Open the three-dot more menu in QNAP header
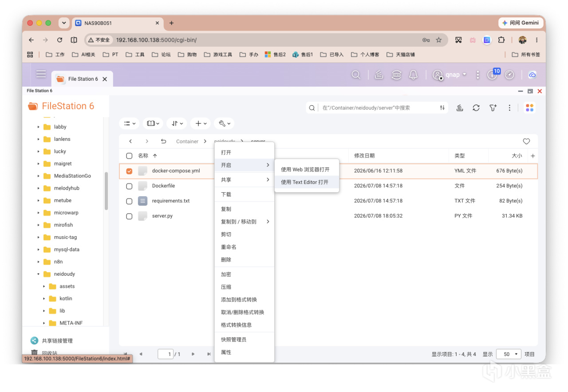The width and height of the screenshot is (568, 392). [477, 75]
